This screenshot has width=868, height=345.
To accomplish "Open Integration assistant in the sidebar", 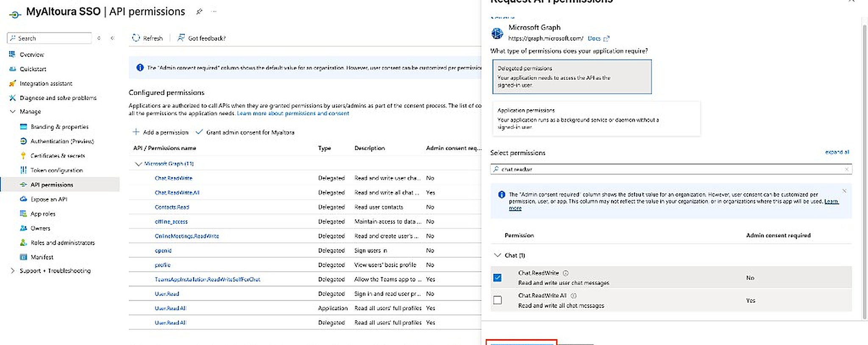I will tap(46, 83).
